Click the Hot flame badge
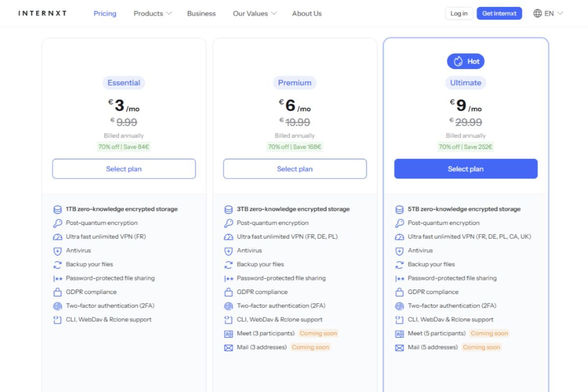Image resolution: width=588 pixels, height=392 pixels. (x=466, y=61)
